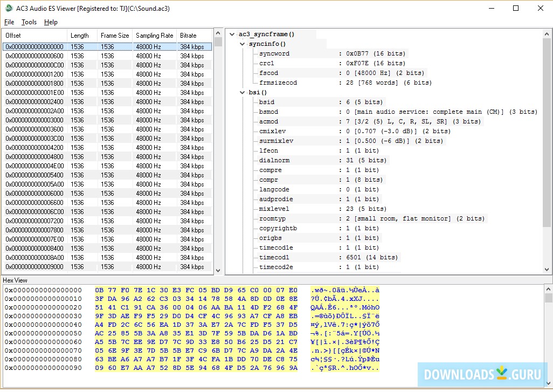Collapse the syncinfo() tree node
The image size is (553, 392).
pos(243,44)
